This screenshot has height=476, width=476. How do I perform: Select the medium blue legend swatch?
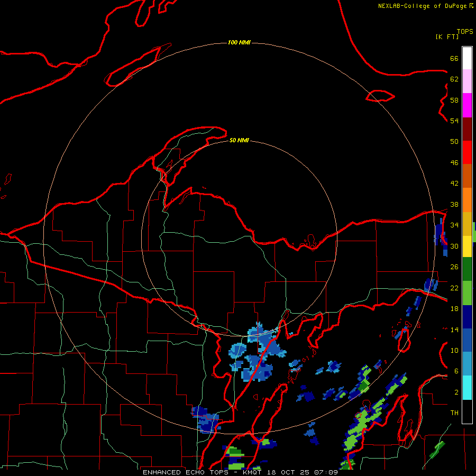pos(467,340)
